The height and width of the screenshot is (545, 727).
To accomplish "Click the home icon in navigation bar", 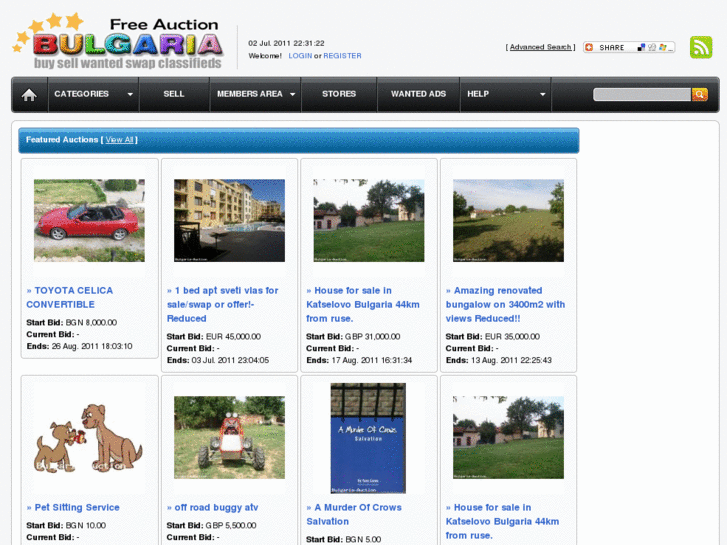I will 29,95.
